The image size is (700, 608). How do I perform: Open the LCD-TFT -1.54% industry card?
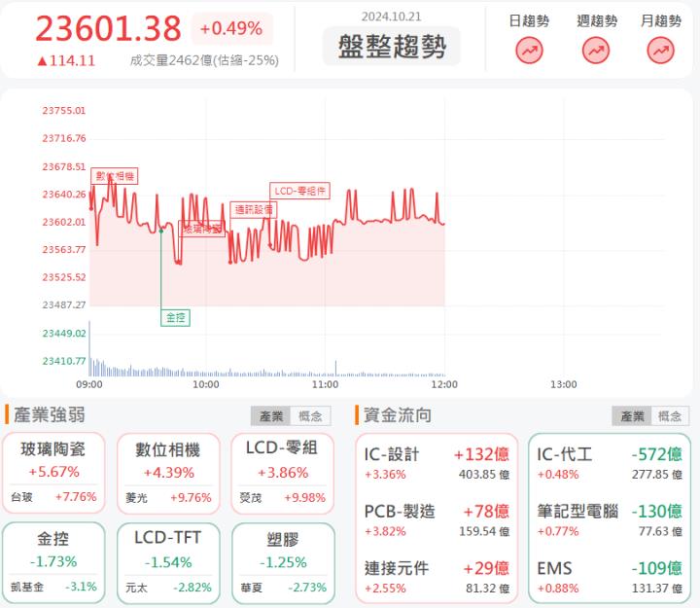[168, 562]
